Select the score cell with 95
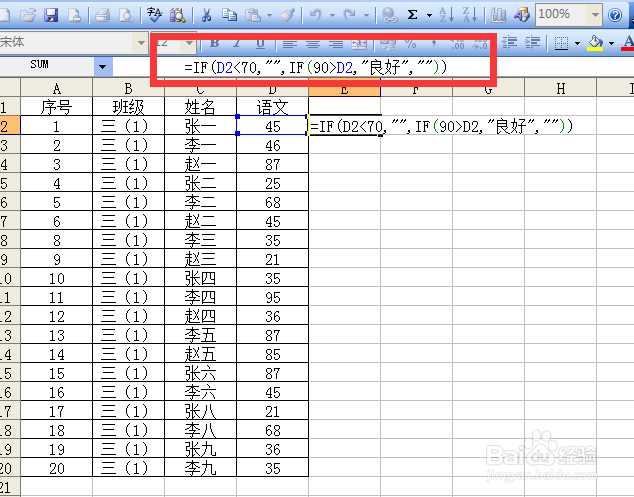634x497 pixels. click(272, 297)
